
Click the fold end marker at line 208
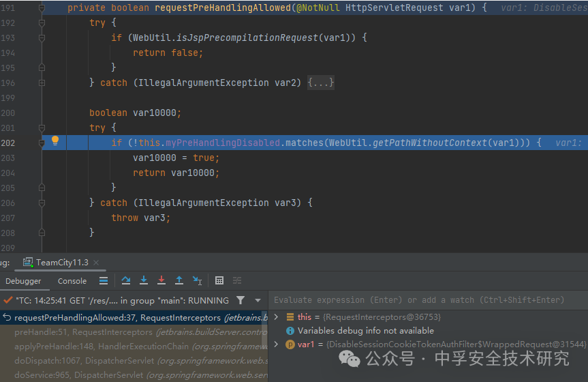[x=42, y=233]
